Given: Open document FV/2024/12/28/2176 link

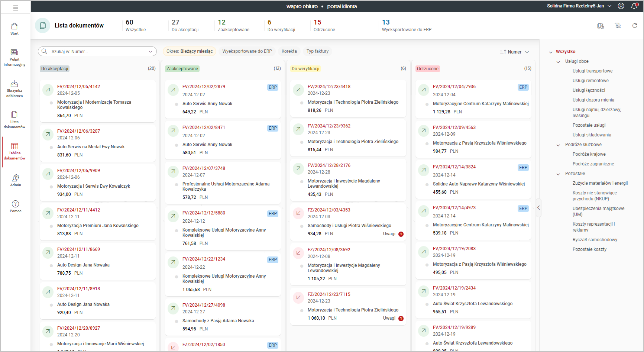Looking at the screenshot, I should point(329,165).
